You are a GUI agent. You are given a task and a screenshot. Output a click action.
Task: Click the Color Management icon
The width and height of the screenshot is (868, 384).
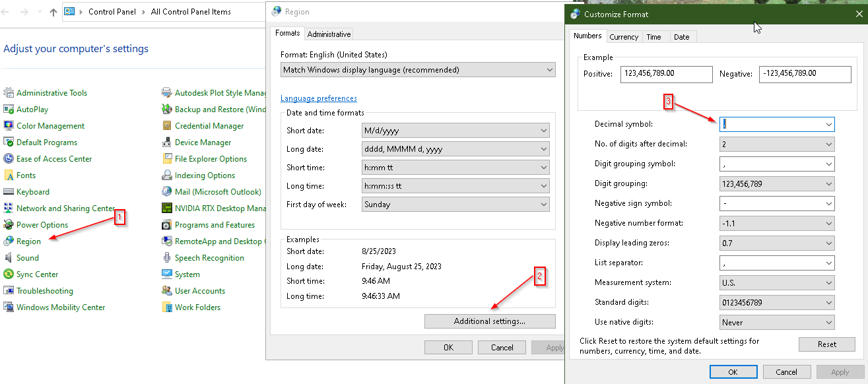click(9, 126)
